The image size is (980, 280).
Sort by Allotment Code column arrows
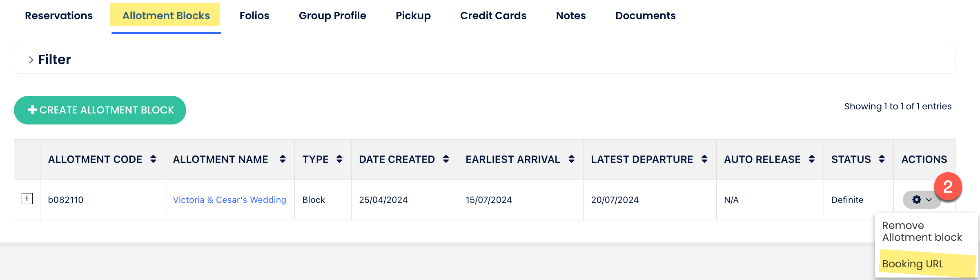153,159
